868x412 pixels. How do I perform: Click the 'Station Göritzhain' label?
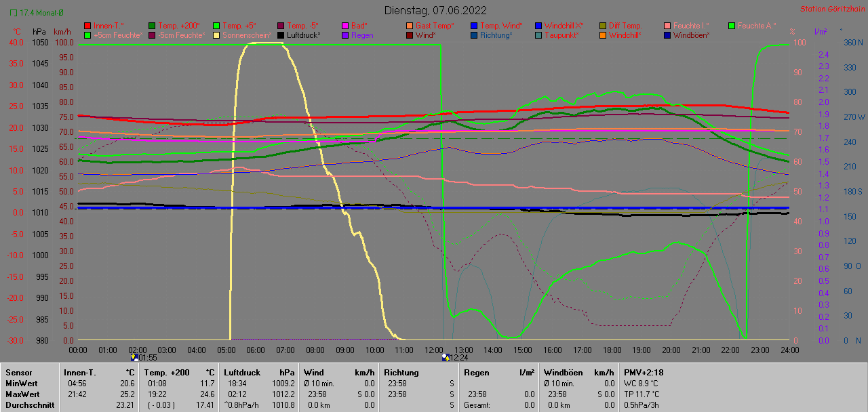click(831, 9)
